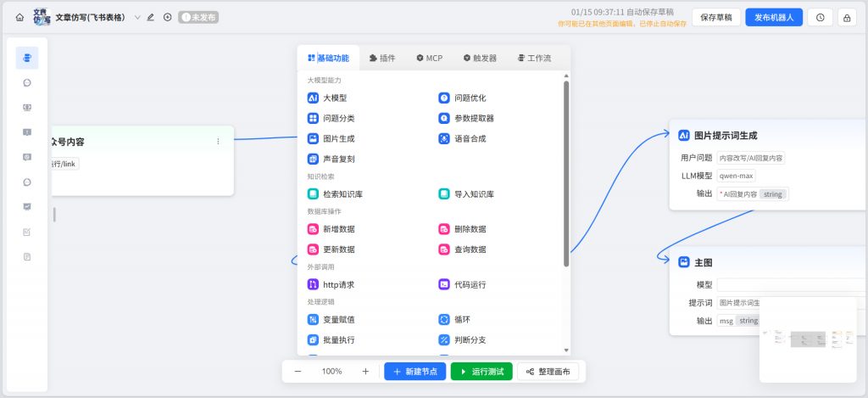Add a 查询数据 node
This screenshot has width=868, height=398.
click(x=462, y=249)
